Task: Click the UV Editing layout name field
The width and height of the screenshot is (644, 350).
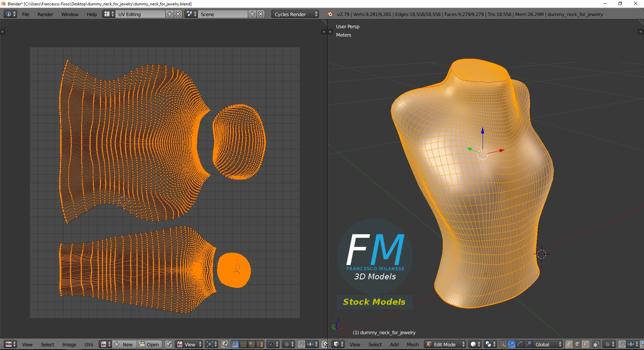Action: [x=140, y=14]
